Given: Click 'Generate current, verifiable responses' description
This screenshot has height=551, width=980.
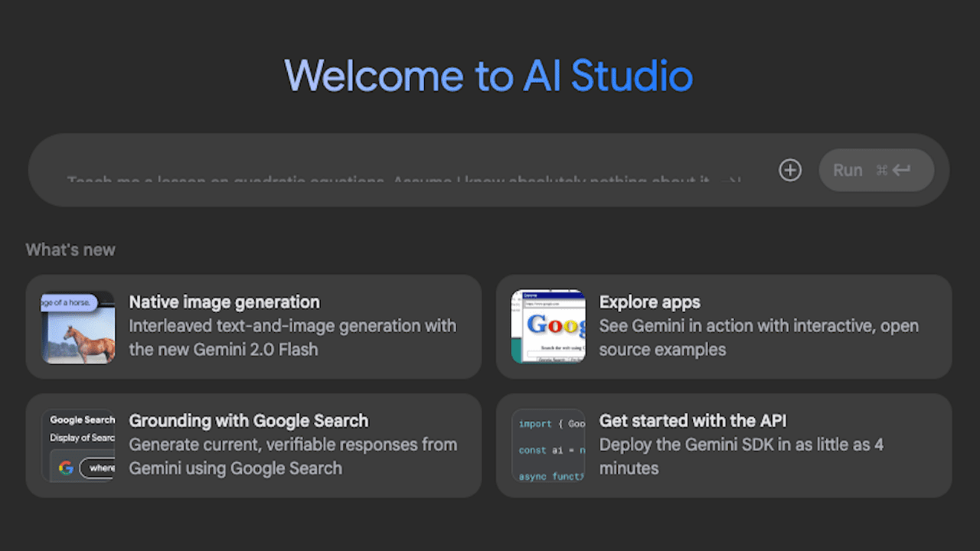Looking at the screenshot, I should [292, 456].
